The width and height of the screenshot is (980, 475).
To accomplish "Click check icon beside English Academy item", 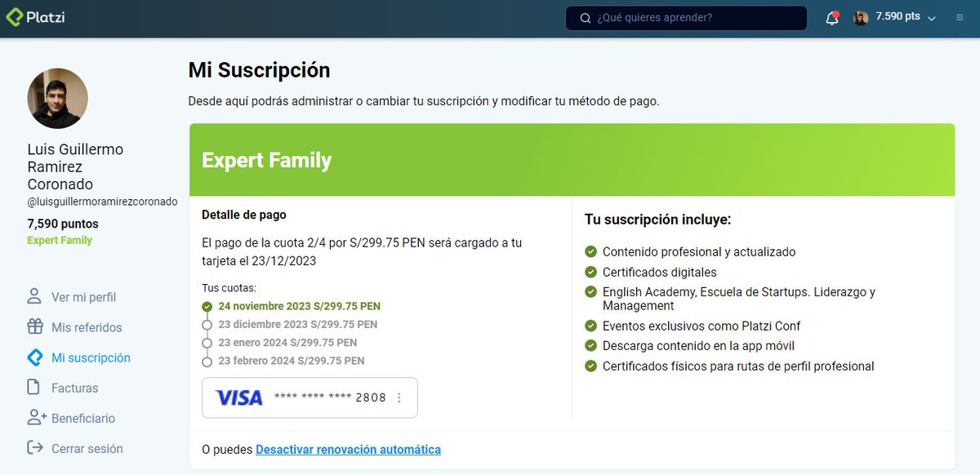I will pyautogui.click(x=591, y=292).
